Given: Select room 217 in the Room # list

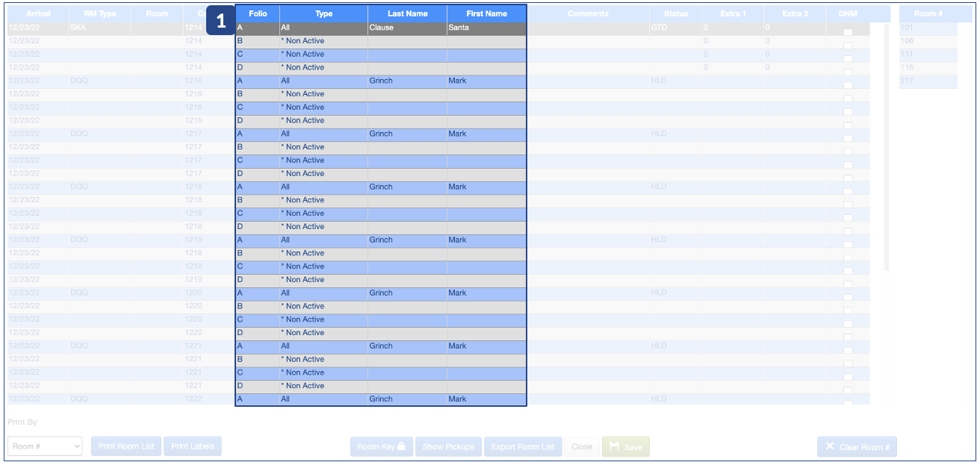Looking at the screenshot, I should pos(928,81).
